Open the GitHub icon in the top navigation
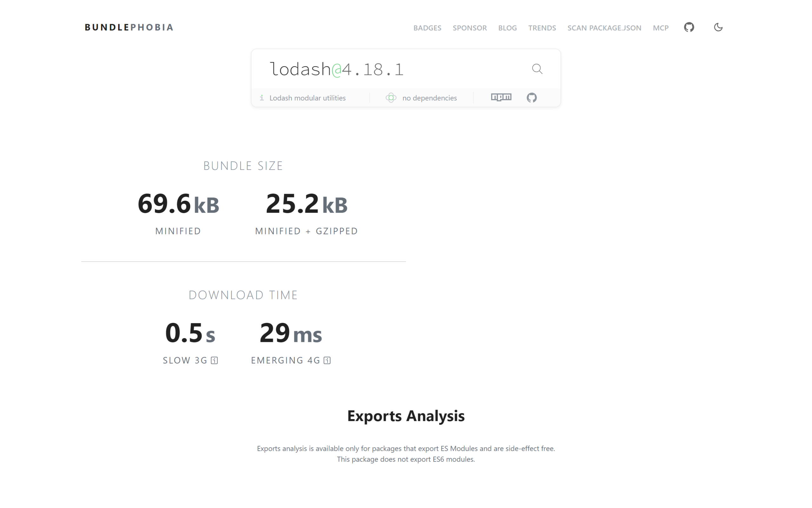This screenshot has width=812, height=508. tap(689, 27)
